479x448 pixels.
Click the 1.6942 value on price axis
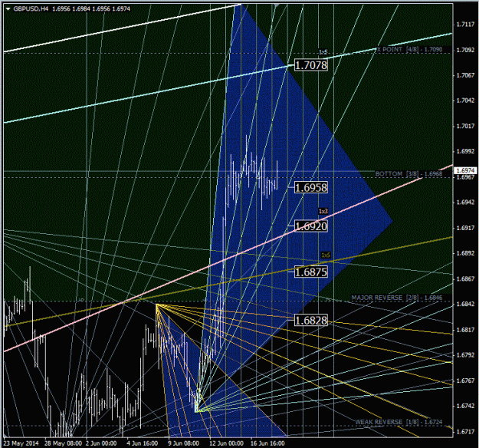click(x=465, y=203)
